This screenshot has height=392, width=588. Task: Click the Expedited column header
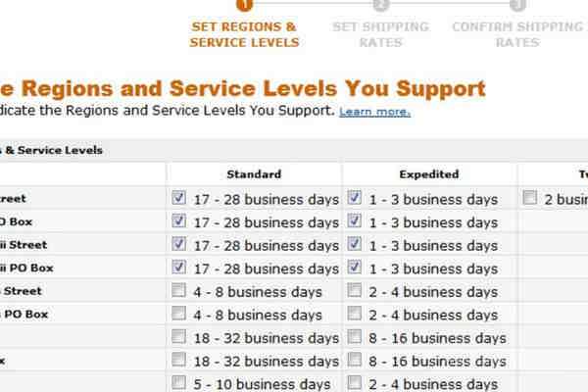coord(429,174)
